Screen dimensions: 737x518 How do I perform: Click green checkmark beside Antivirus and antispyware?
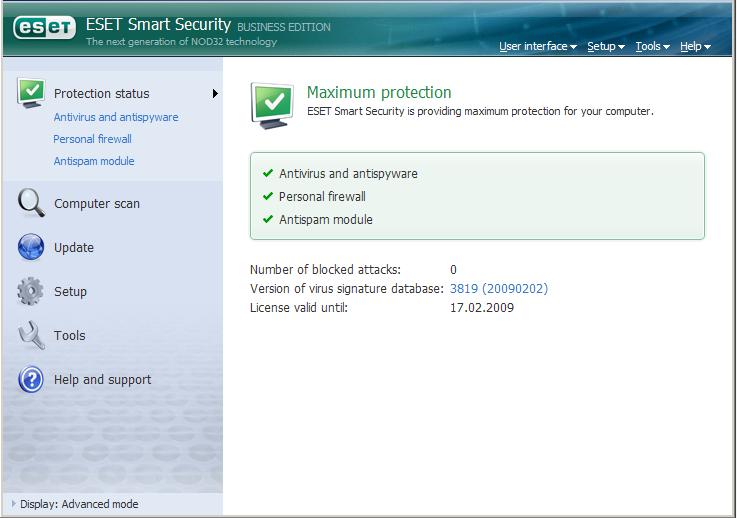(x=268, y=173)
